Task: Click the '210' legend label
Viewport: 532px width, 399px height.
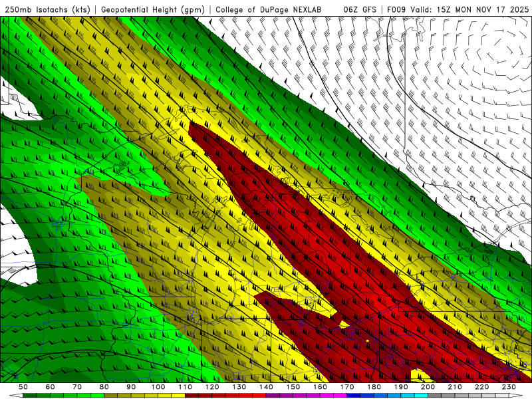Action: click(455, 387)
